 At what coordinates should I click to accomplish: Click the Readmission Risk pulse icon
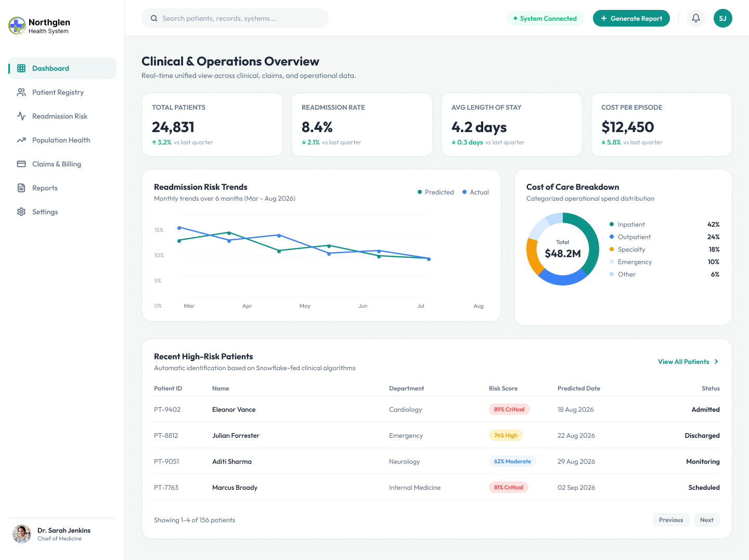click(21, 116)
